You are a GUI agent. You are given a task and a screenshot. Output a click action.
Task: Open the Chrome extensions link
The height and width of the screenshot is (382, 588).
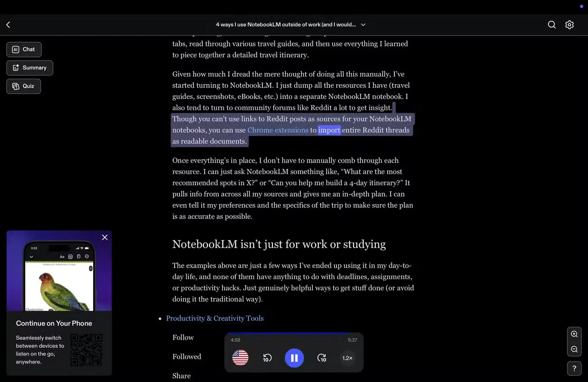278,130
